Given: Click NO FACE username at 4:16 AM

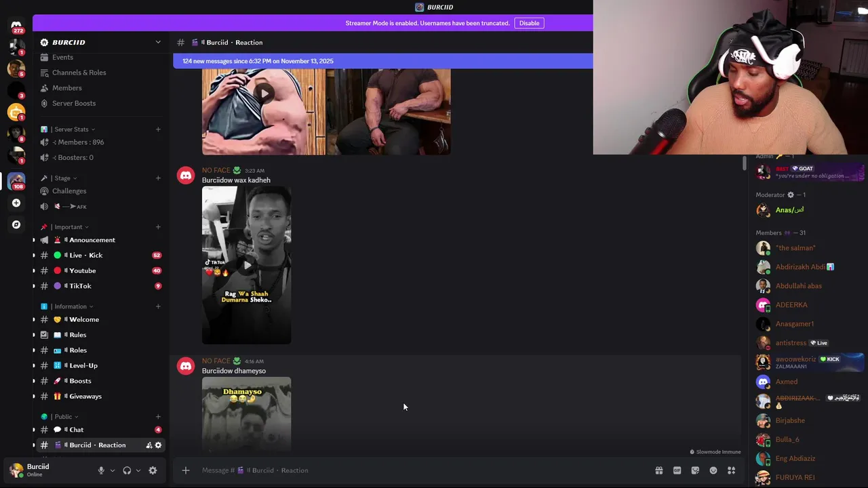Looking at the screenshot, I should 216,361.
